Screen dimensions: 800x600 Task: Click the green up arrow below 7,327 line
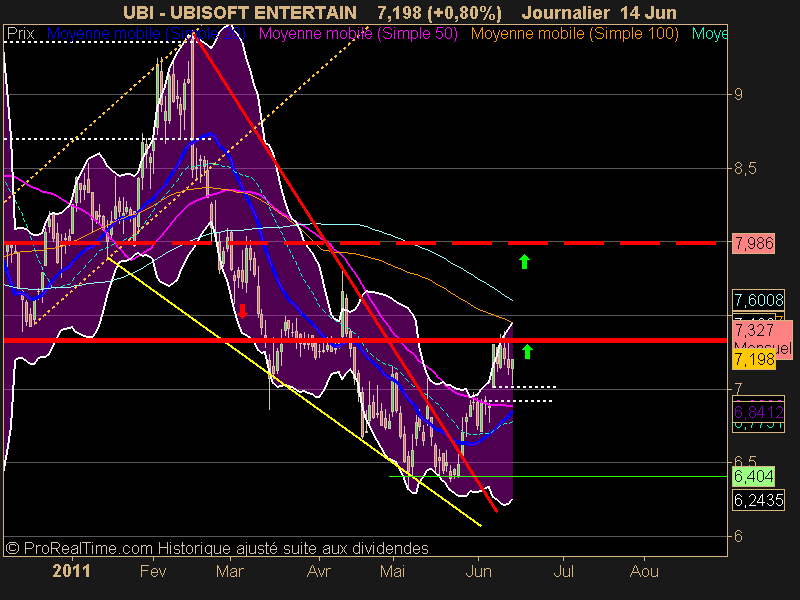pyautogui.click(x=528, y=352)
